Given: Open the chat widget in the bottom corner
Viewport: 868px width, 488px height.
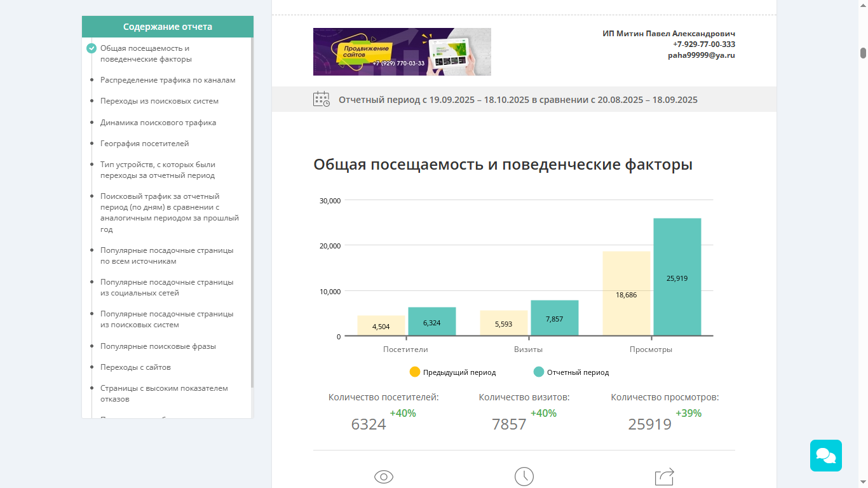Looking at the screenshot, I should tap(825, 456).
